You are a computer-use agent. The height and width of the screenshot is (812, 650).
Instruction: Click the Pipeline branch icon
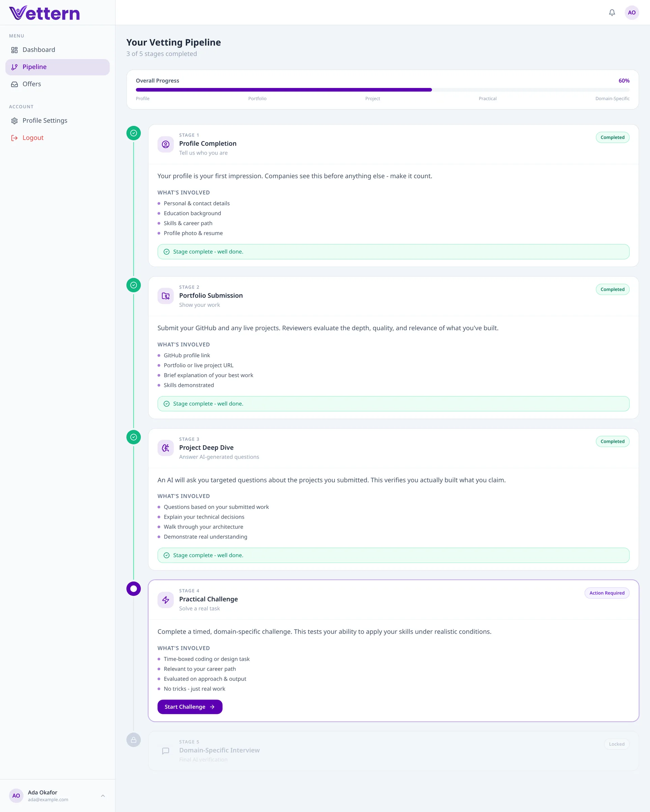coord(14,67)
